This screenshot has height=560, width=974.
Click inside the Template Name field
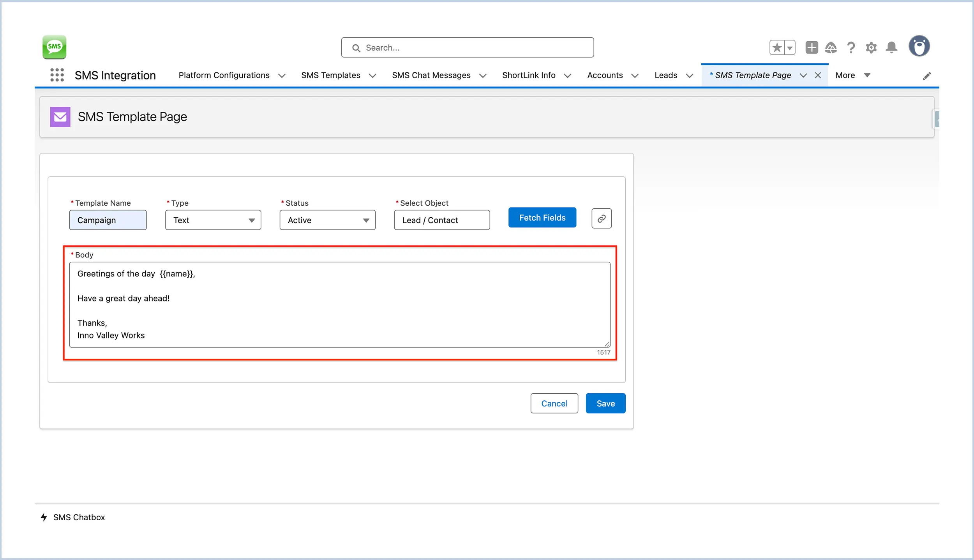click(x=108, y=220)
